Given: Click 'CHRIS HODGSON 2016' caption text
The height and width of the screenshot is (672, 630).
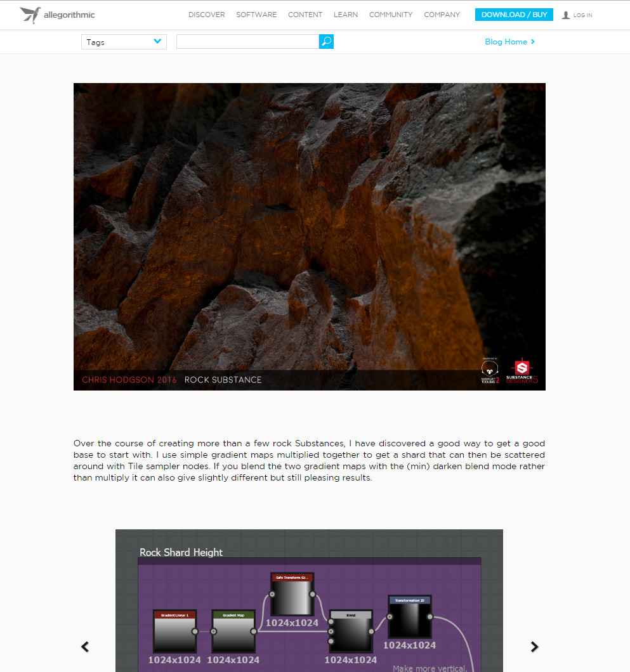Looking at the screenshot, I should [129, 380].
